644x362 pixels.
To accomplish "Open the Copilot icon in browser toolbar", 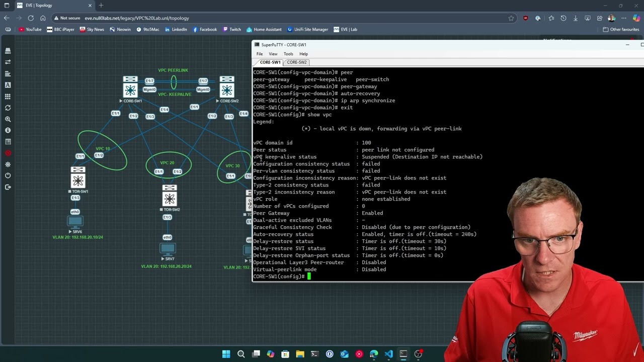I will (x=636, y=18).
